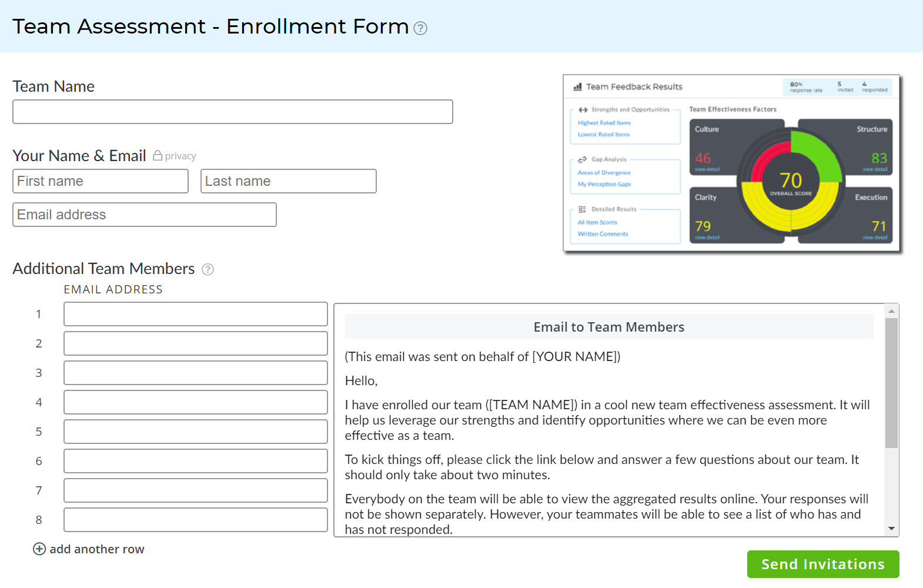Open the privacy link
Viewport: 923px width, 588px height.
[x=180, y=156]
